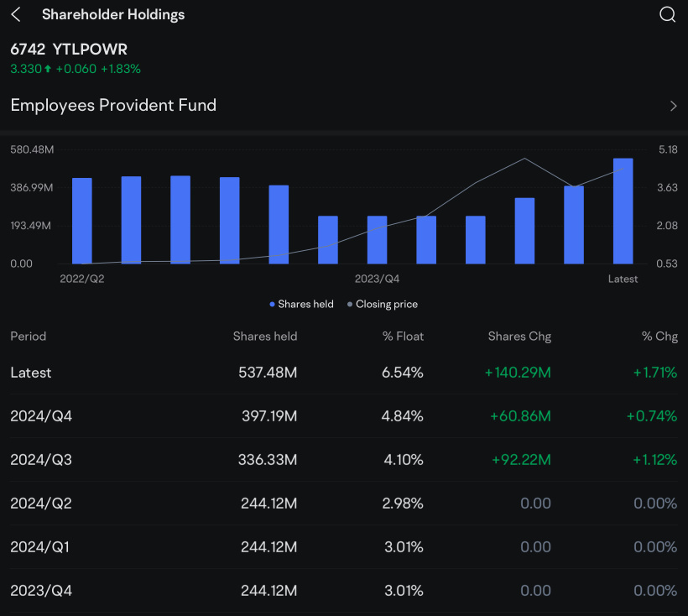Select the Latest bar in chart
This screenshot has width=688, height=616.
[x=623, y=211]
